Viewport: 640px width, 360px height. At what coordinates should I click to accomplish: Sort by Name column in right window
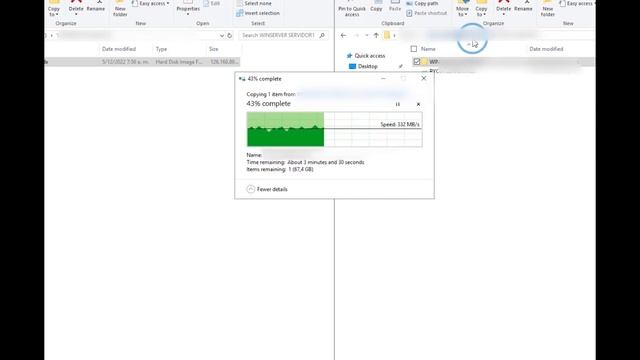click(x=428, y=49)
